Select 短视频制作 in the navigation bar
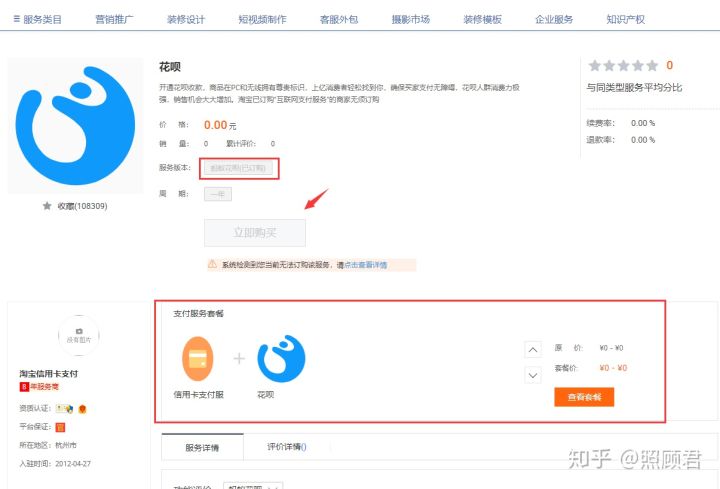The height and width of the screenshot is (489, 720). click(262, 19)
